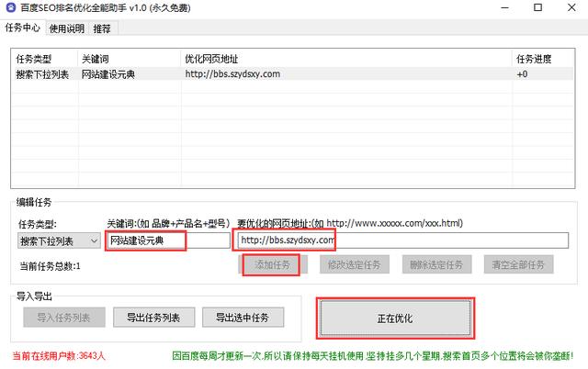Click the 添加任务 button
Viewport: 588px width, 369px height.
tap(273, 265)
